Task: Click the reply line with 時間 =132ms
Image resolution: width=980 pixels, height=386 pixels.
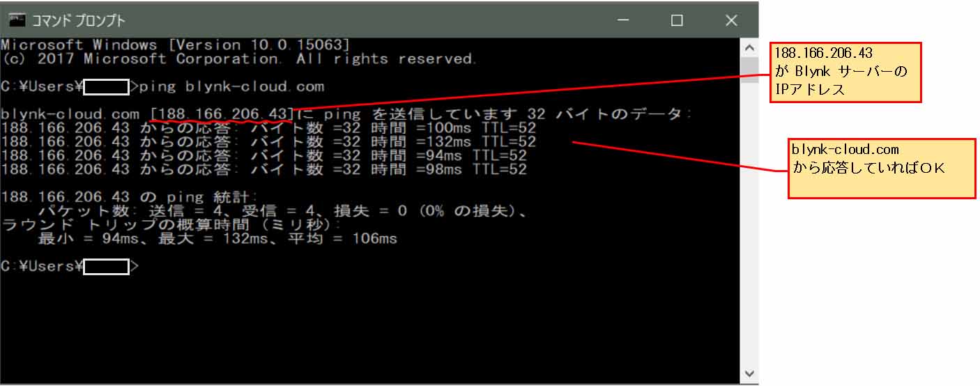Action: coord(269,142)
